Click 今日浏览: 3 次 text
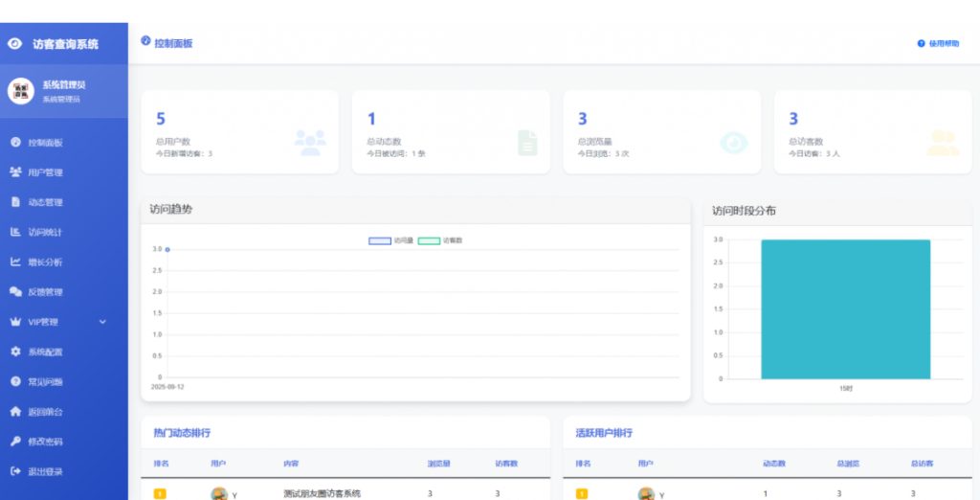Image resolution: width=980 pixels, height=500 pixels. (x=603, y=154)
